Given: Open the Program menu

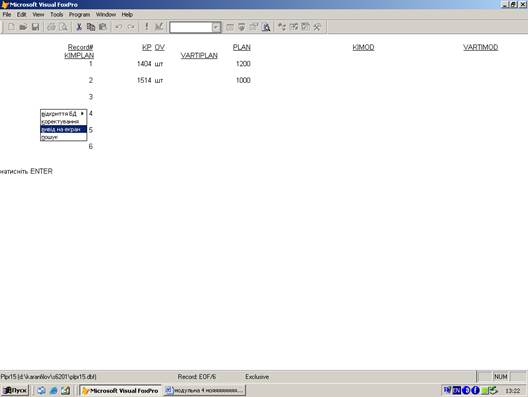Looking at the screenshot, I should (79, 14).
